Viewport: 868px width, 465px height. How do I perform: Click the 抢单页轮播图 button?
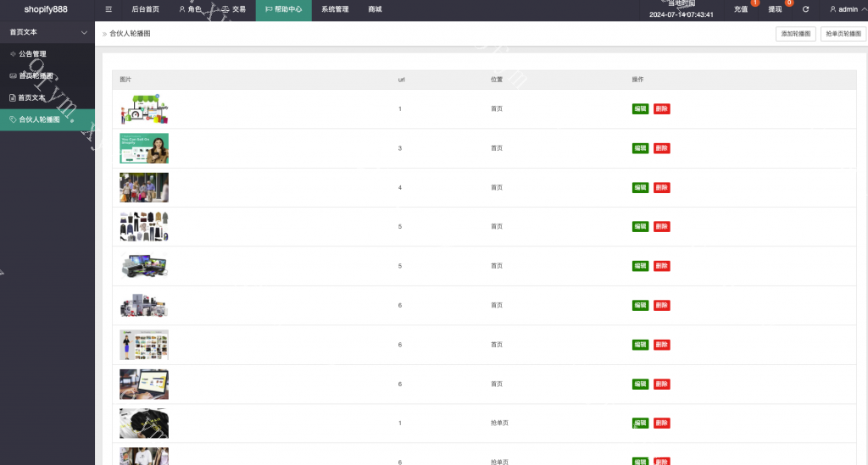[843, 34]
